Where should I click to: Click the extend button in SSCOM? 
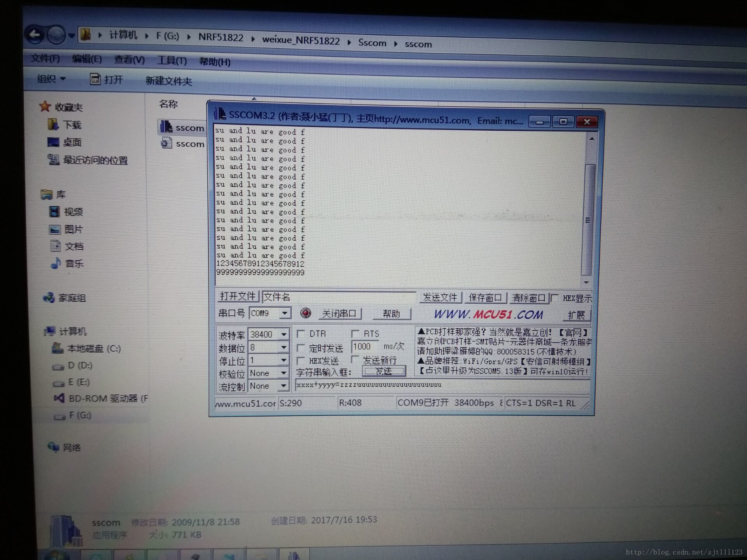(x=576, y=315)
